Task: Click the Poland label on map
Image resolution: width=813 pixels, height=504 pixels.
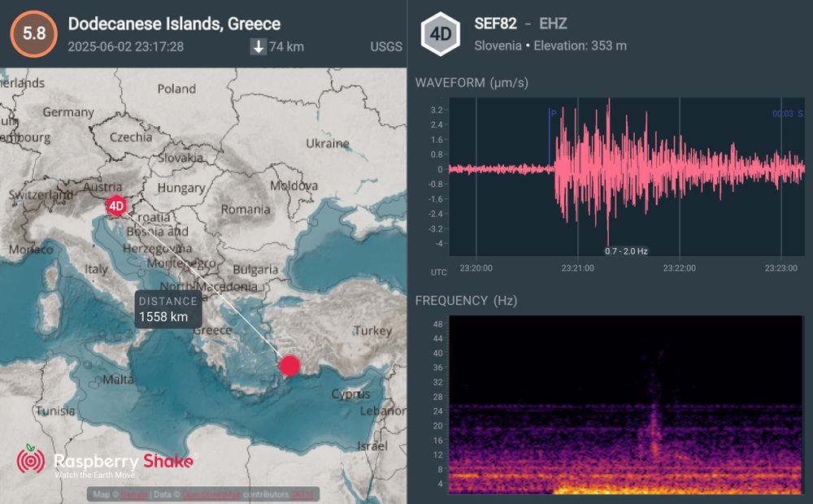Action: pyautogui.click(x=176, y=89)
